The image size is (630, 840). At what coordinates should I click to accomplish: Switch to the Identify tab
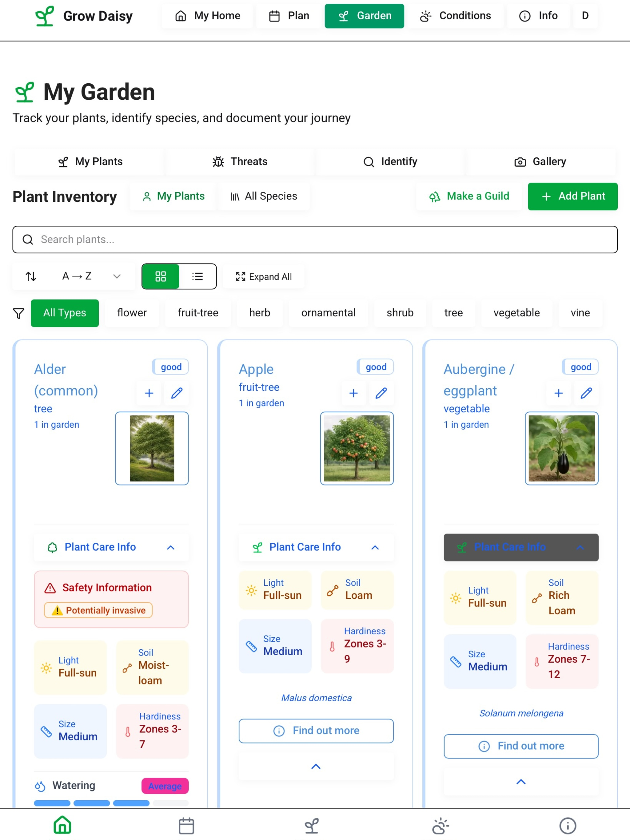(x=390, y=162)
